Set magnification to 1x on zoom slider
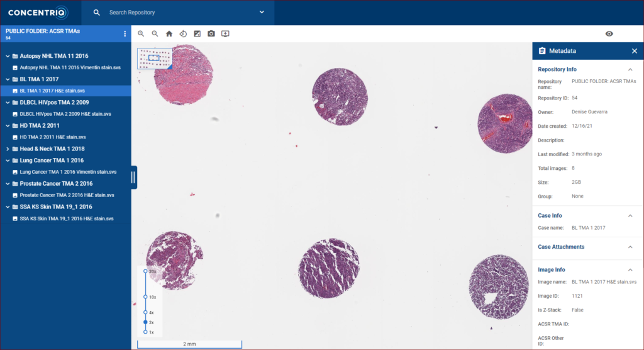 [x=145, y=332]
